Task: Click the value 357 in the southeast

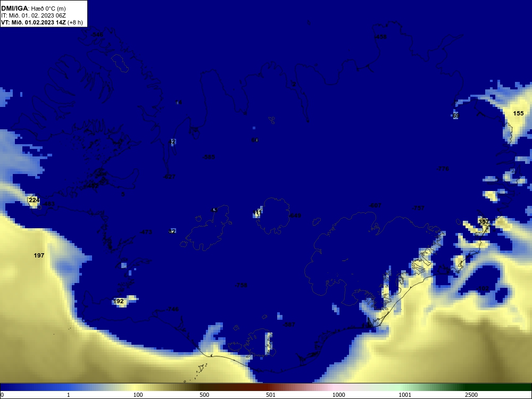Action: pyautogui.click(x=484, y=222)
